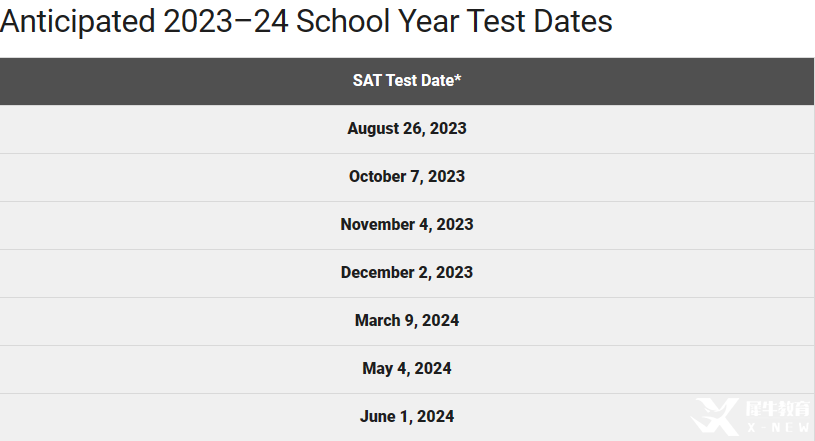Select the October 7, 2023 row

tap(407, 177)
